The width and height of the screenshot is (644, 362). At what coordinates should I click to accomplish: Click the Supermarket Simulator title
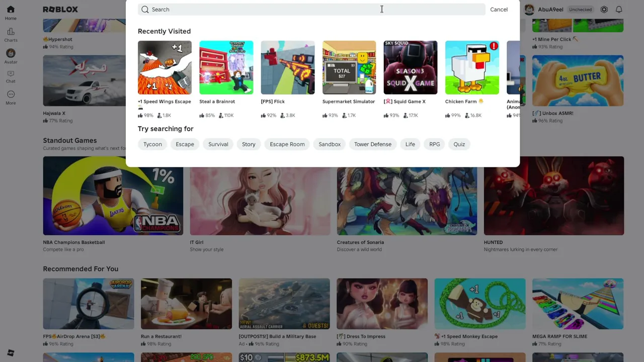click(x=349, y=102)
